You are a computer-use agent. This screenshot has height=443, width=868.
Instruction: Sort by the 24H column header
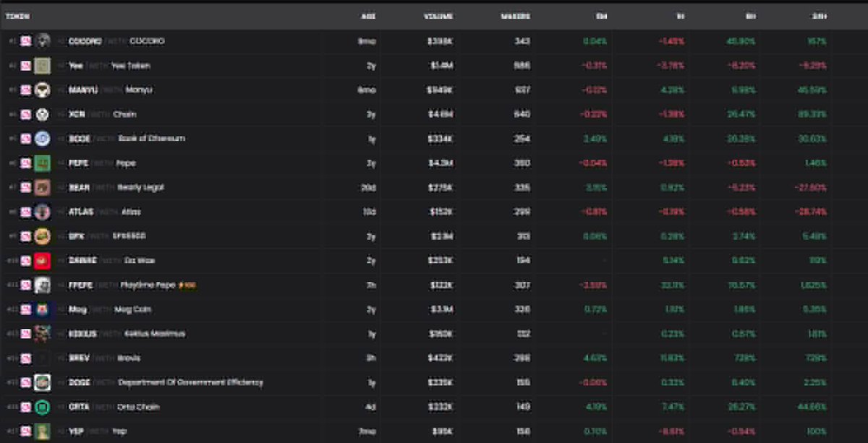coord(820,16)
